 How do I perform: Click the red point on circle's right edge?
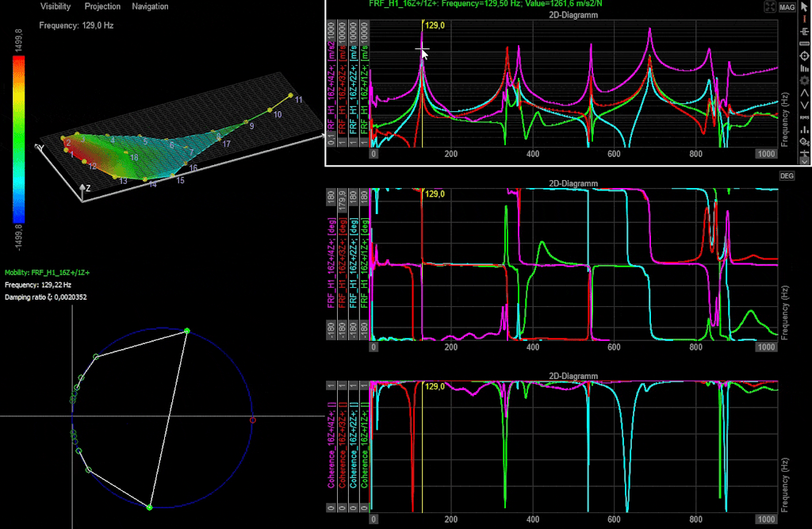253,420
